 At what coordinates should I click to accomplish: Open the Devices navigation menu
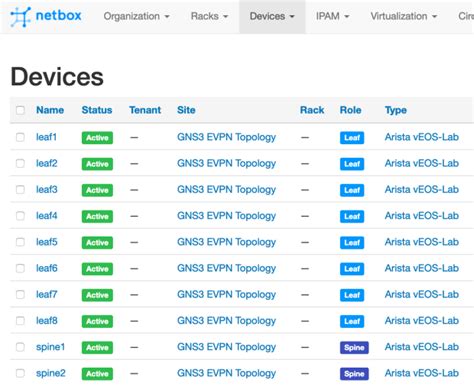coord(272,16)
